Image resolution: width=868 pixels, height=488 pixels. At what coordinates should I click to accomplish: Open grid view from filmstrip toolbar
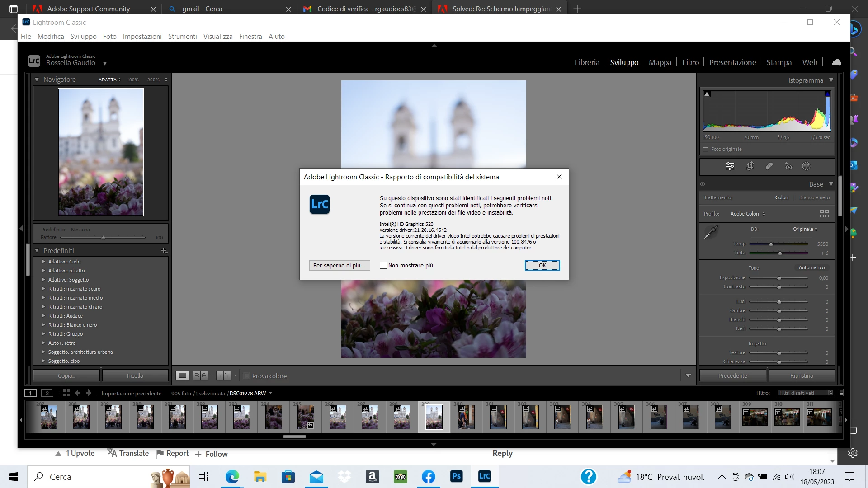tap(66, 393)
